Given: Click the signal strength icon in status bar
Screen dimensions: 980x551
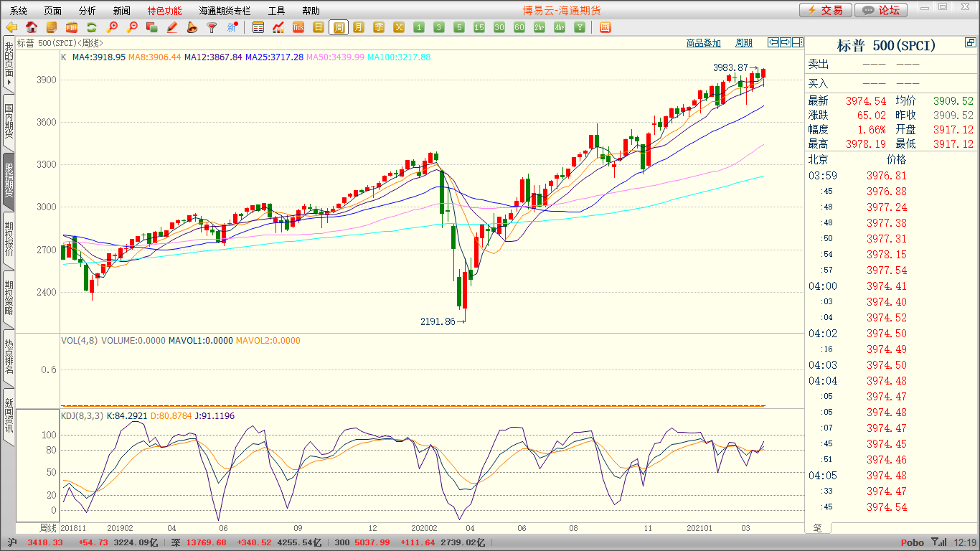Looking at the screenshot, I should 938,543.
